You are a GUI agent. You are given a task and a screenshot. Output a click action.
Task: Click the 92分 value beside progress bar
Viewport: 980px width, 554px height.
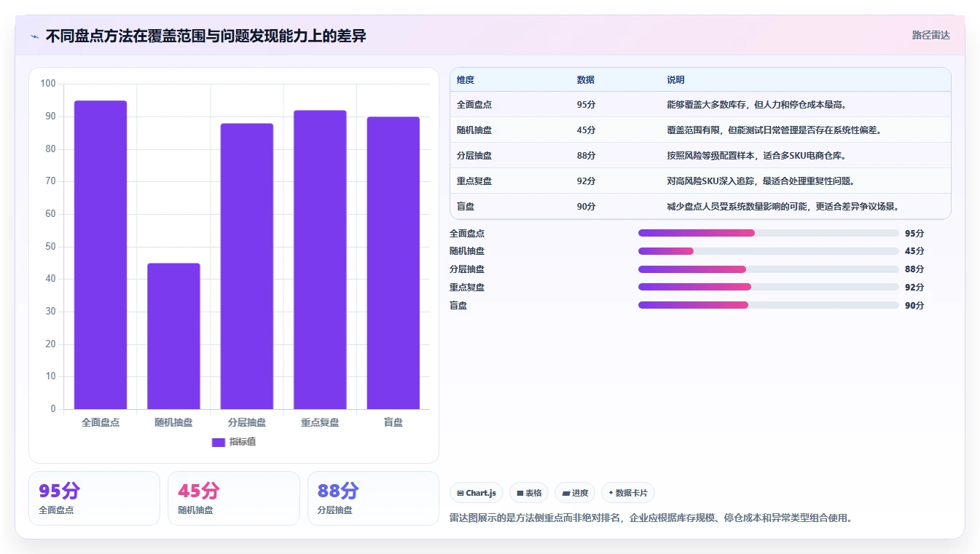914,287
